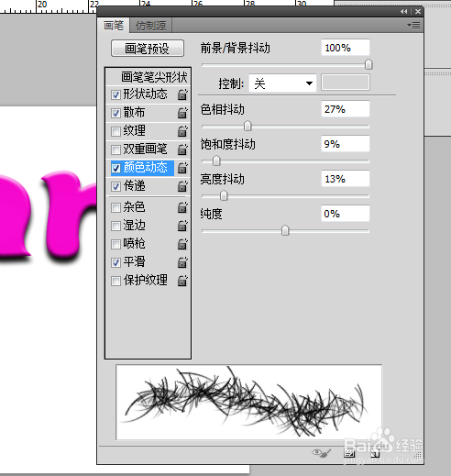Click the 双重画笔 list entry label
This screenshot has width=451, height=476.
[x=146, y=149]
